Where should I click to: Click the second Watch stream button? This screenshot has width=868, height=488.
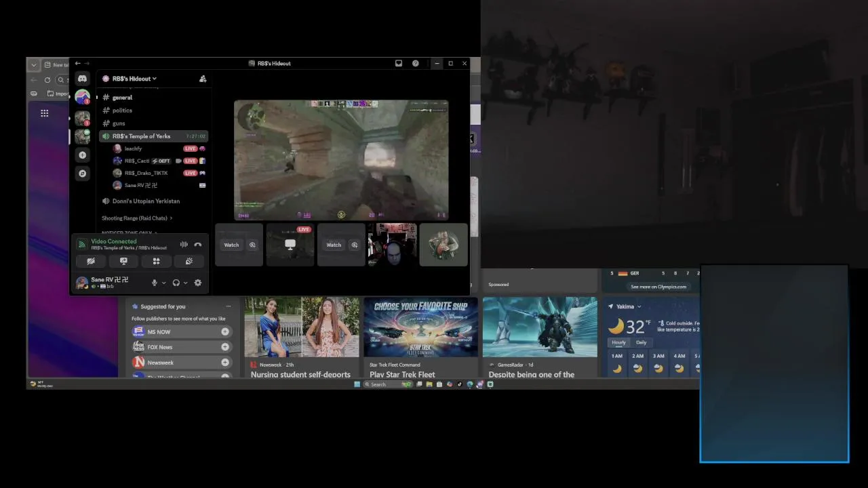pyautogui.click(x=334, y=245)
